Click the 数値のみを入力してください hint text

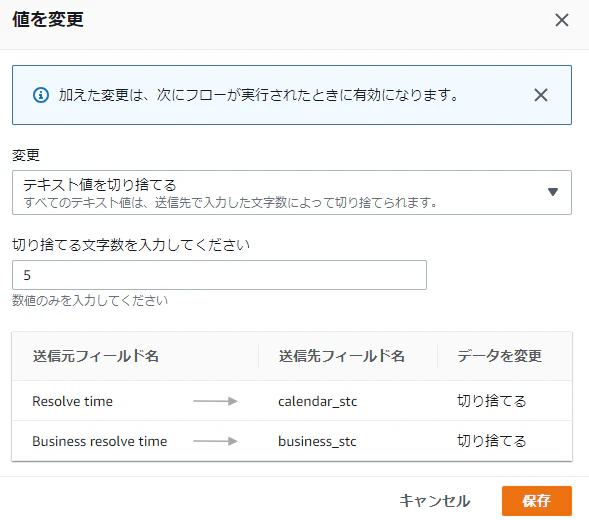click(x=90, y=301)
